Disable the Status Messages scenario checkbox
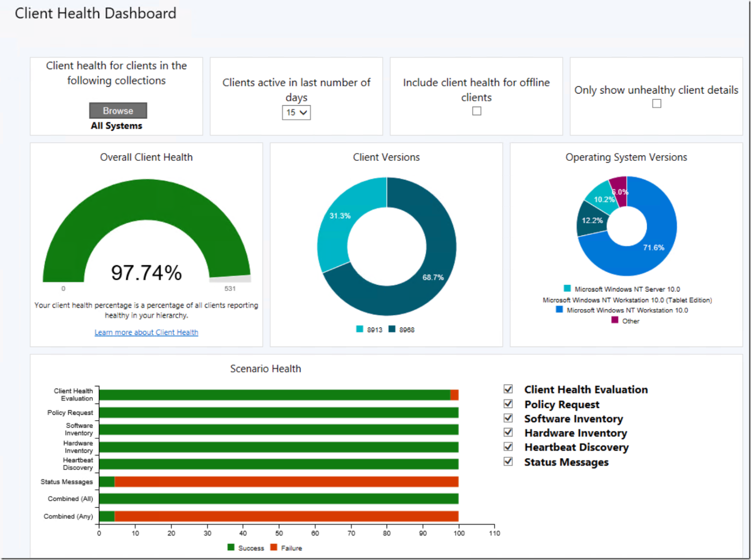 click(x=508, y=461)
